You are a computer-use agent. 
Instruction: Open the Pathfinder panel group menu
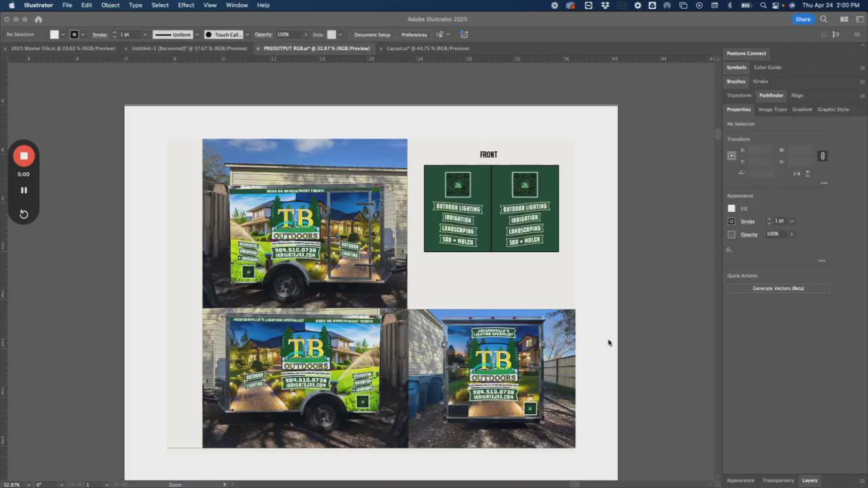(863, 96)
